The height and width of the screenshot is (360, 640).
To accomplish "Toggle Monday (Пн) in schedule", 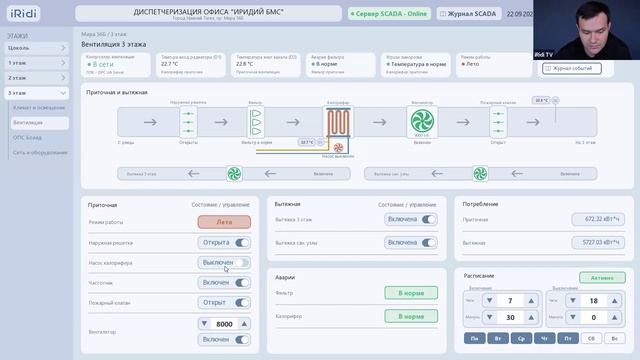I will 474,338.
